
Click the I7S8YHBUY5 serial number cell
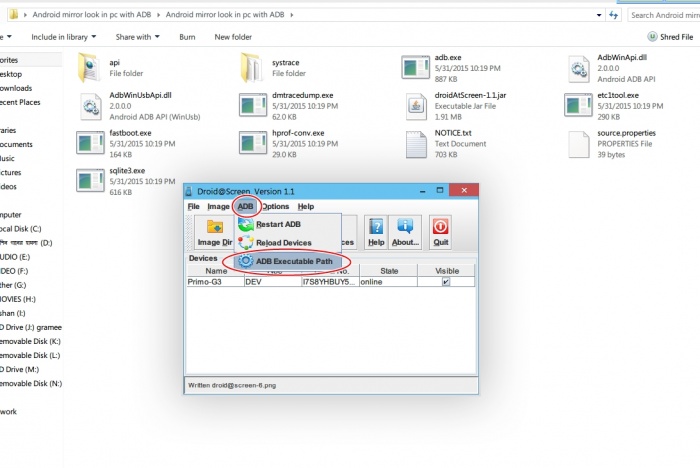tap(330, 282)
